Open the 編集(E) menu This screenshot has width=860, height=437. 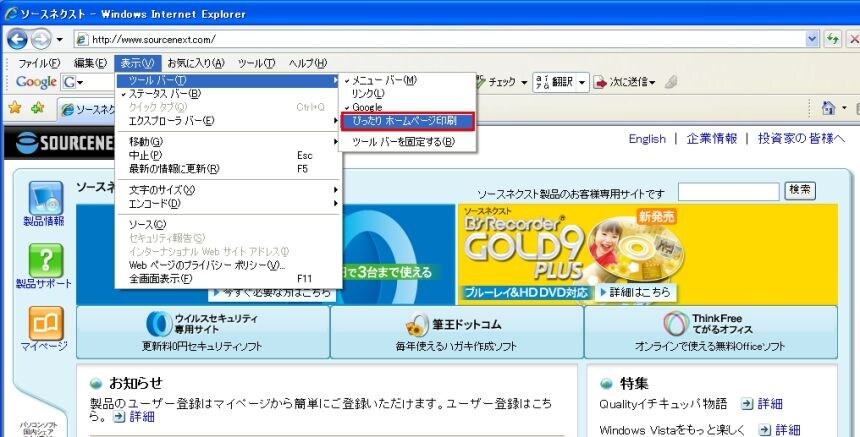pyautogui.click(x=90, y=63)
